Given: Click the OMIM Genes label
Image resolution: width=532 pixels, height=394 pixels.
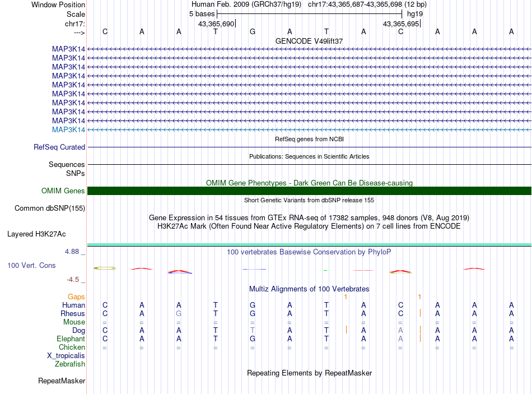Looking at the screenshot, I should click(63, 191).
